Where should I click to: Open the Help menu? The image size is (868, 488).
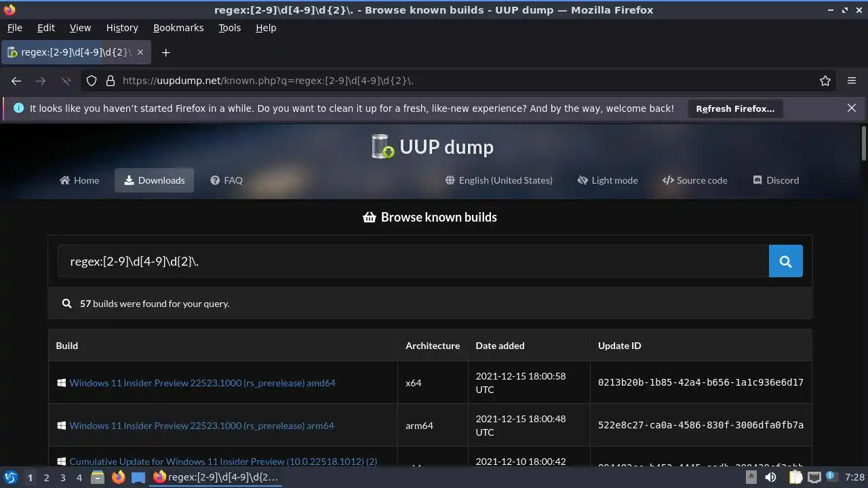point(266,28)
